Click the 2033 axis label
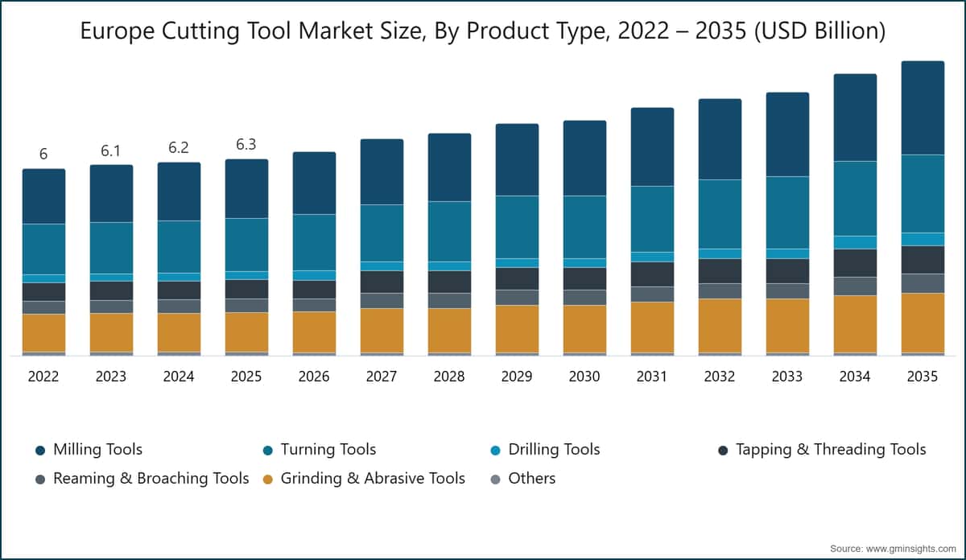 (x=787, y=377)
